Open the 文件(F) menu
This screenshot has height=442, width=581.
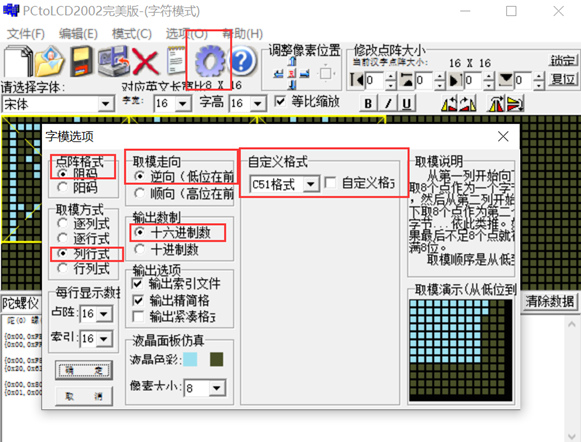(26, 34)
